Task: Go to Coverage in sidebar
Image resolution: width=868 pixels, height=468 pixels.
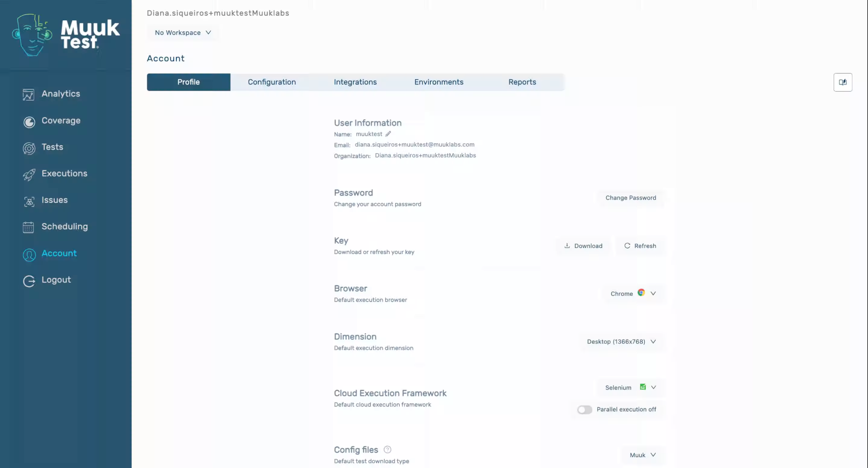Action: coord(61,121)
